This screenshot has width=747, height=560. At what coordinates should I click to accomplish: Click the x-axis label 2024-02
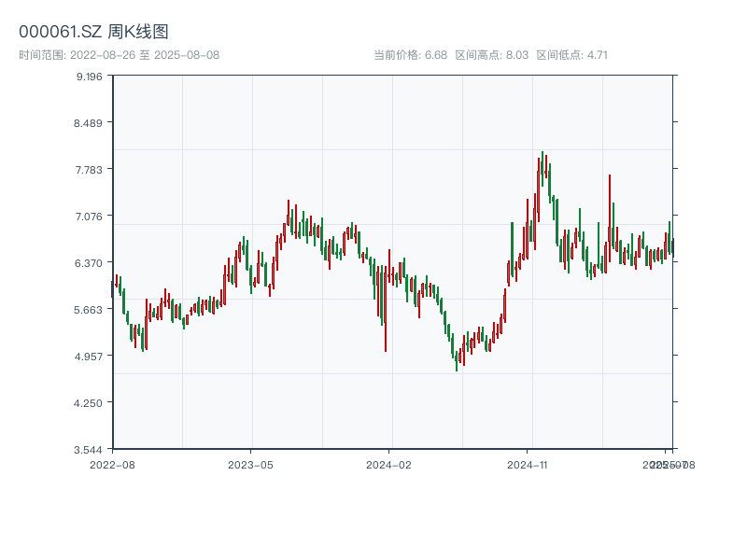coord(388,465)
